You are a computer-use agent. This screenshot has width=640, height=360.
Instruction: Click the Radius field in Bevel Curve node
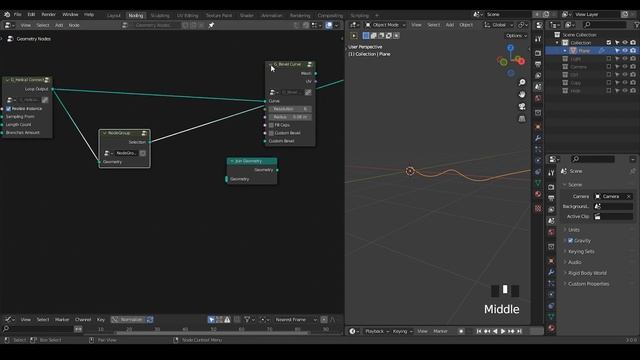[290, 117]
